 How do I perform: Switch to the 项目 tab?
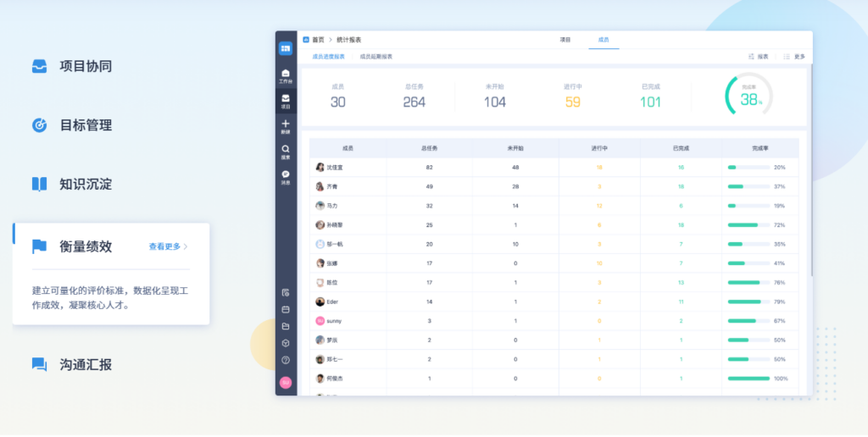pos(565,40)
